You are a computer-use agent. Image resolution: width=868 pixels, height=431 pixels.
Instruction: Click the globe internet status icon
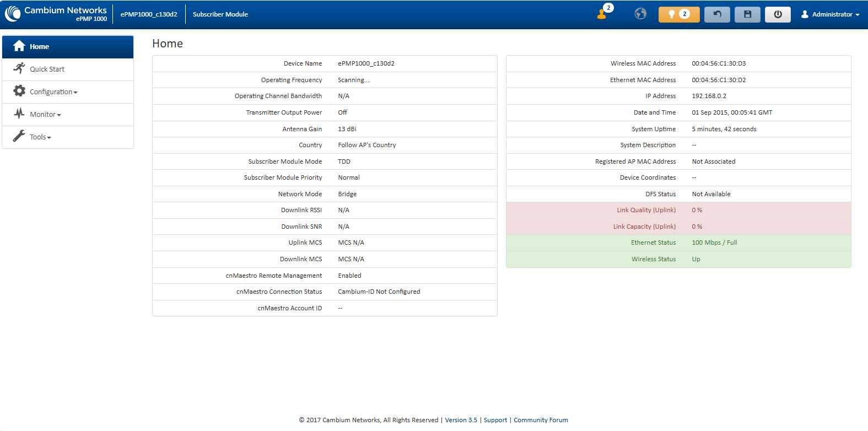click(x=640, y=14)
